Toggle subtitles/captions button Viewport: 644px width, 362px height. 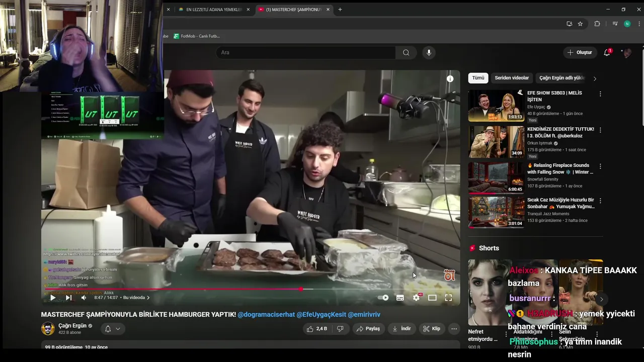click(400, 298)
